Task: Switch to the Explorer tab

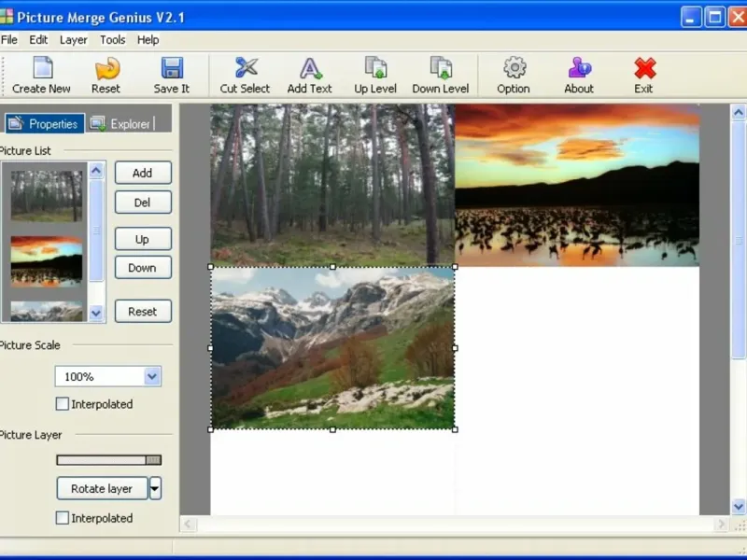Action: [x=123, y=124]
